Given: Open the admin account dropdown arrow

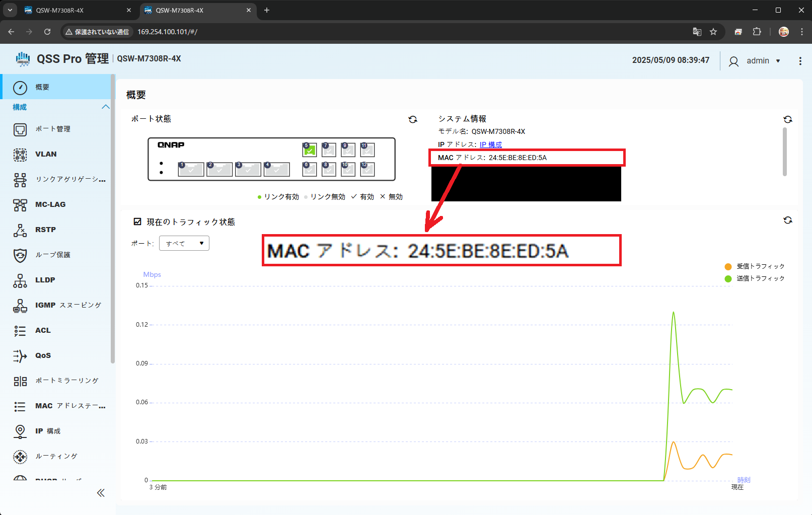Looking at the screenshot, I should [778, 61].
